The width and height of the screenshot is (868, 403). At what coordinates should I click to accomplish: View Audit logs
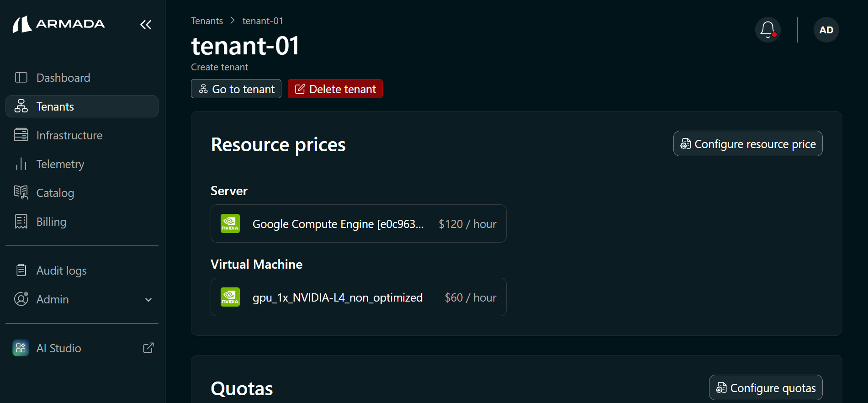coord(82,270)
